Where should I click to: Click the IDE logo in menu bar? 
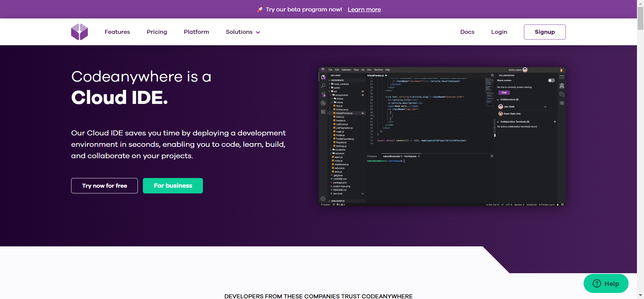pos(323,70)
